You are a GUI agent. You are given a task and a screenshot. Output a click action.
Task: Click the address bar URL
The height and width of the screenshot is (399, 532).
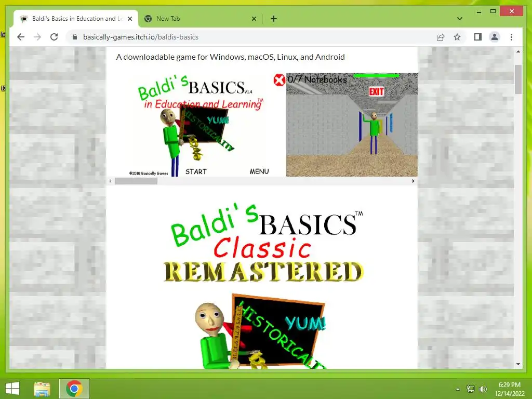click(x=141, y=37)
